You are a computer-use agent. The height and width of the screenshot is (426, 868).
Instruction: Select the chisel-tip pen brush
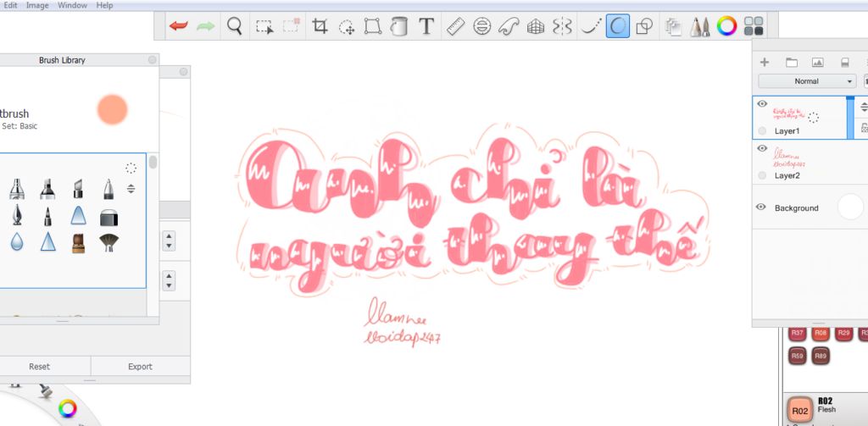click(78, 189)
